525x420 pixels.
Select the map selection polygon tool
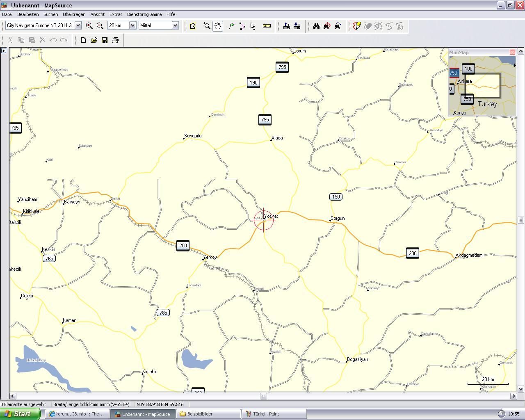tap(193, 26)
